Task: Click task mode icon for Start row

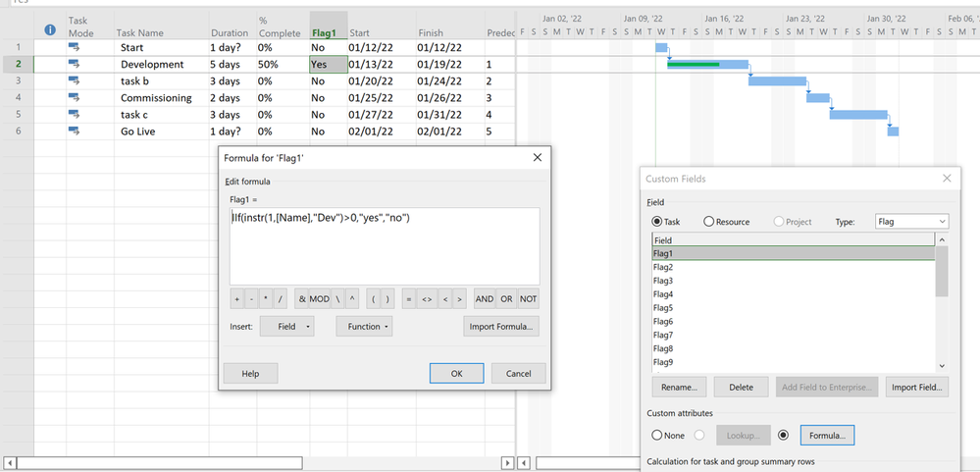Action: click(74, 47)
